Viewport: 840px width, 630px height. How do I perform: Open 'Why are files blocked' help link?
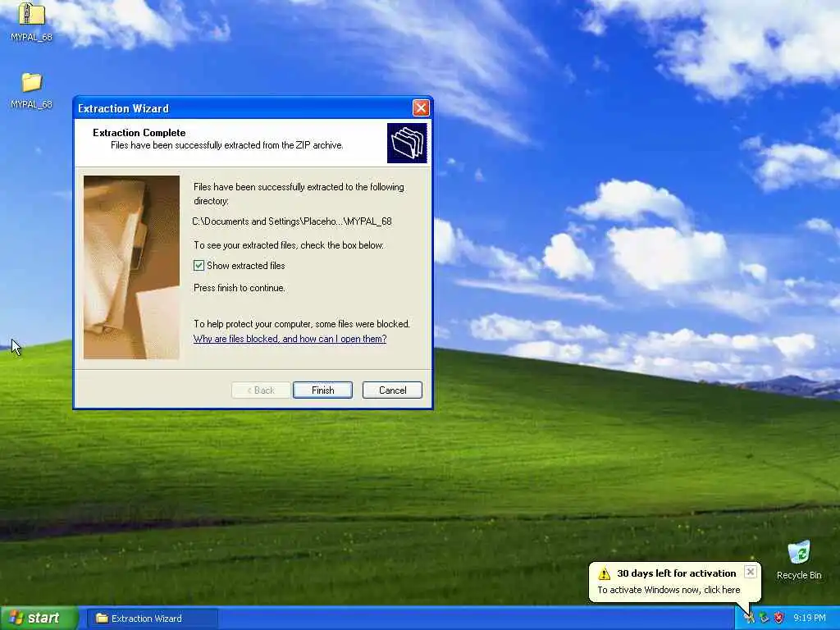tap(290, 339)
